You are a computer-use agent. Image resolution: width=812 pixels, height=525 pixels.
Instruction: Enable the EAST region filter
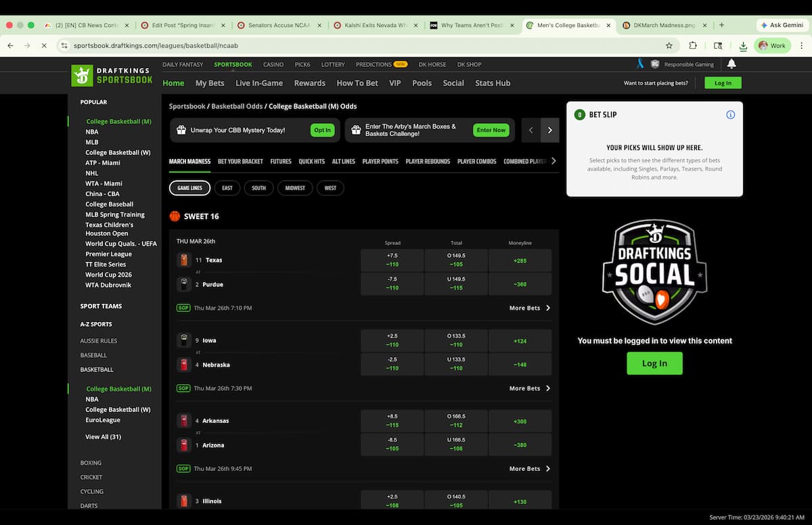[227, 188]
